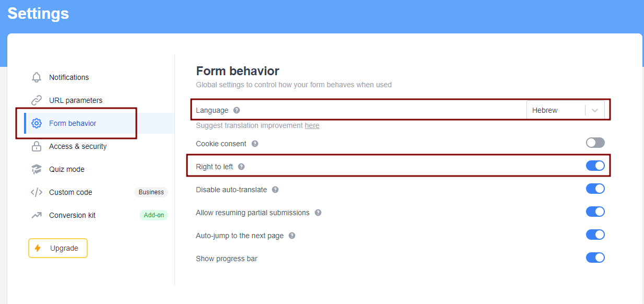Image resolution: width=644 pixels, height=304 pixels.
Task: Disable the Show progress bar toggle
Action: 595,258
